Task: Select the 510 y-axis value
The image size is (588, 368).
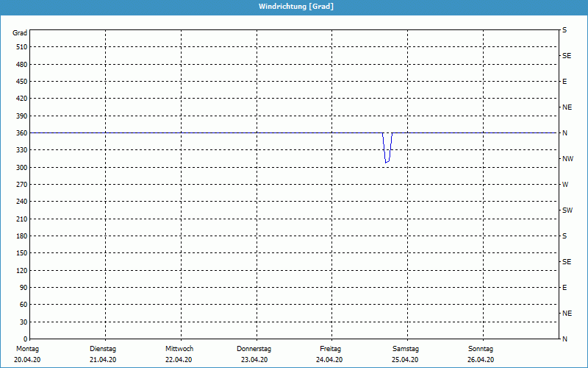Action: pos(22,47)
